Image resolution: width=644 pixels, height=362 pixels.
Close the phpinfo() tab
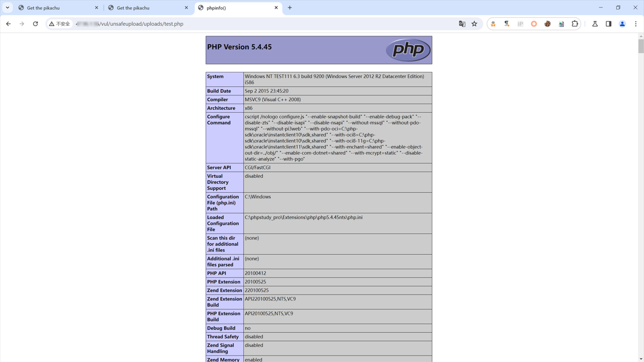tap(276, 8)
